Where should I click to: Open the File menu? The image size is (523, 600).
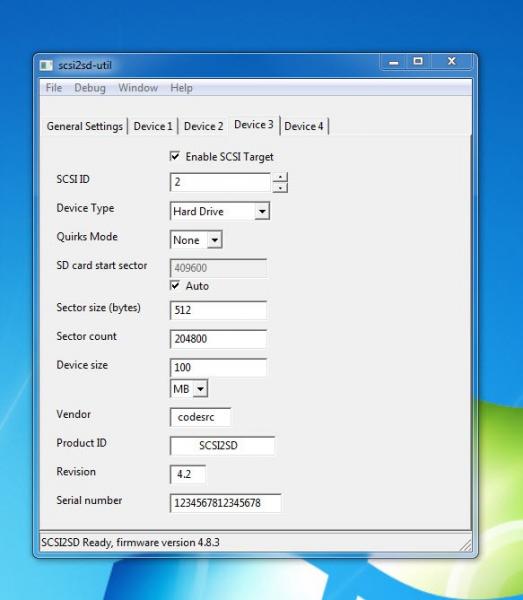point(54,88)
